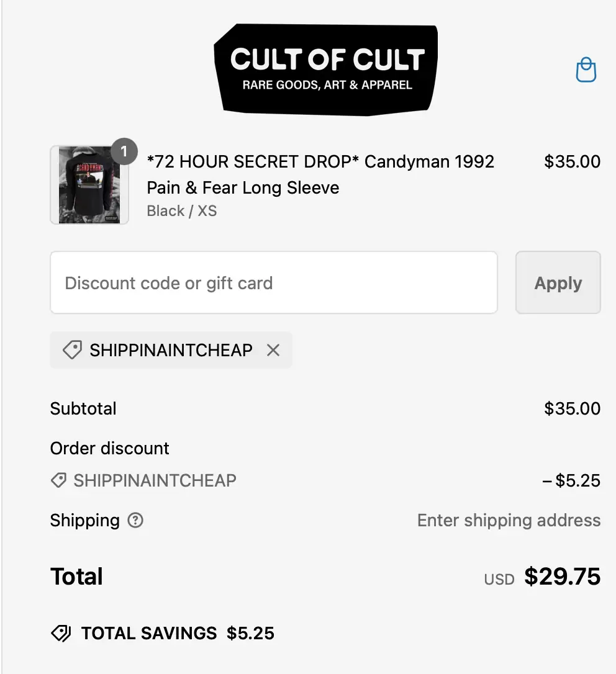Click the Enter shipping address text
The height and width of the screenshot is (674, 616).
click(509, 520)
